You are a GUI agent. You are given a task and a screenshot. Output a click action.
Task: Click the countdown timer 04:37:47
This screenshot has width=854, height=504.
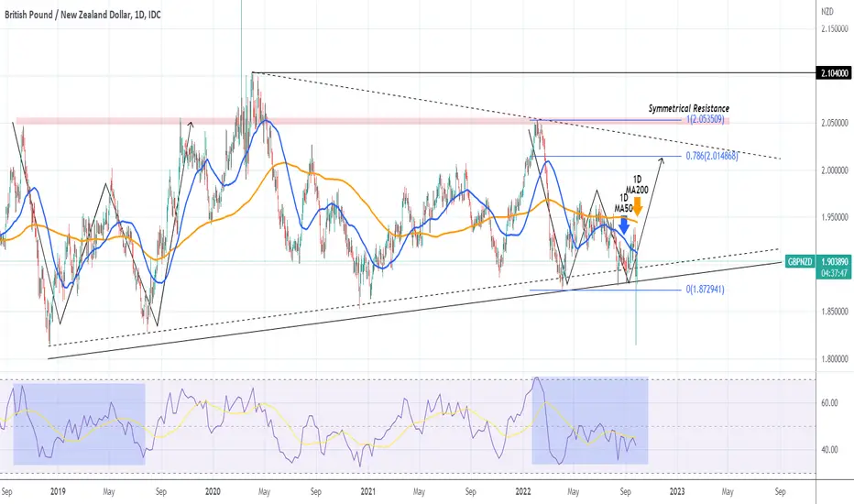(x=834, y=273)
